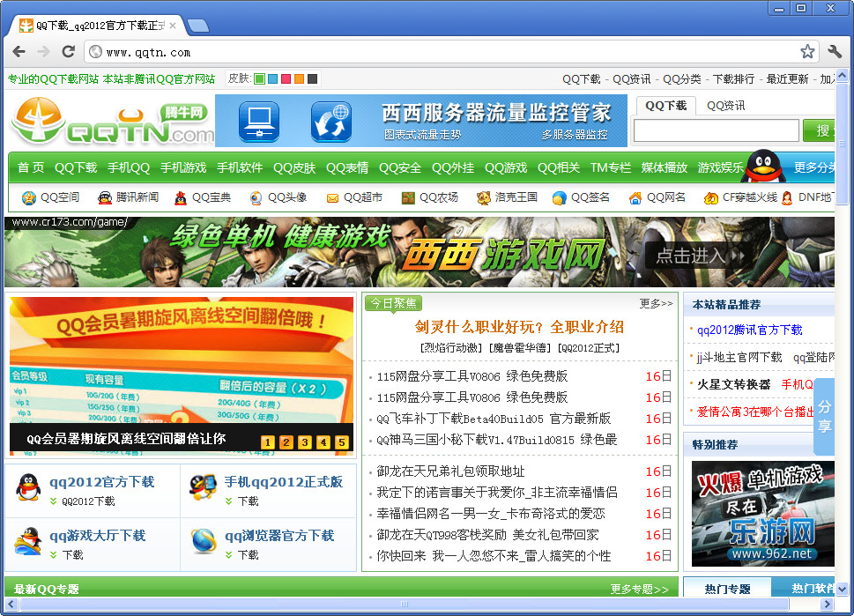Open the 手机QQ navigation item
The height and width of the screenshot is (616, 854).
(129, 167)
